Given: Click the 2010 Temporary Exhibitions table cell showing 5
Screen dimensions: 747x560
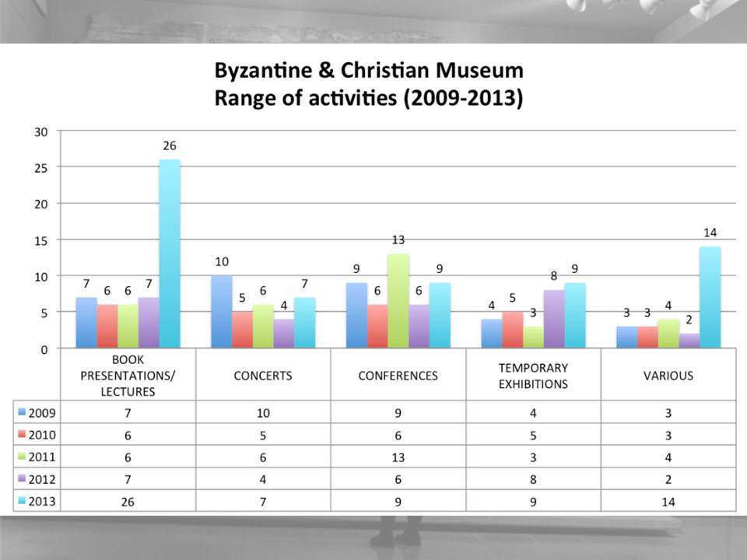Looking at the screenshot, I should click(533, 436).
